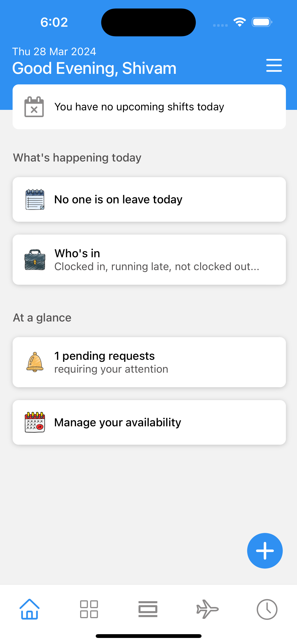
Task: Tap the battery indicator
Action: click(x=262, y=22)
